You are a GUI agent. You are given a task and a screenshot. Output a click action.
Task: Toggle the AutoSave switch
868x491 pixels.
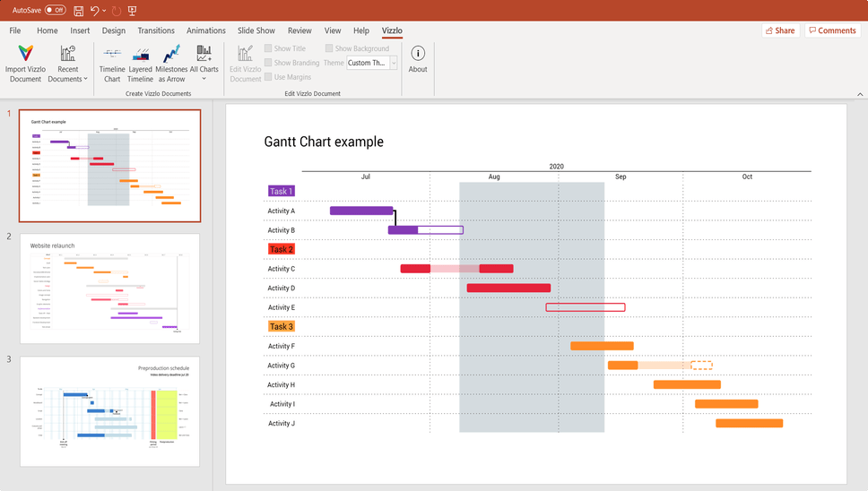(x=55, y=10)
